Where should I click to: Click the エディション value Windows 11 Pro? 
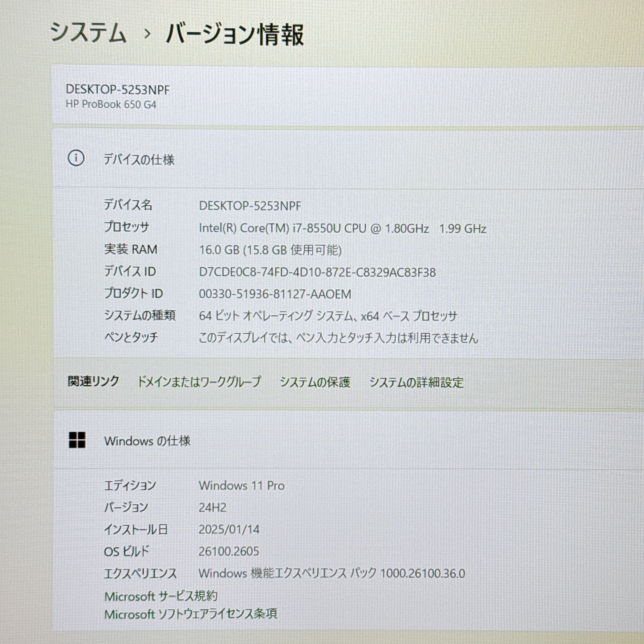point(242,486)
